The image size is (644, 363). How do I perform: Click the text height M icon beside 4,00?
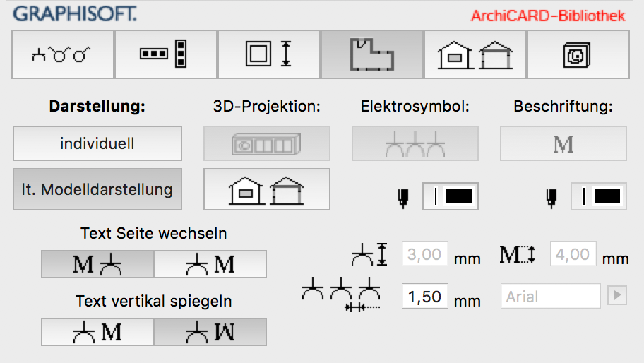(x=518, y=254)
